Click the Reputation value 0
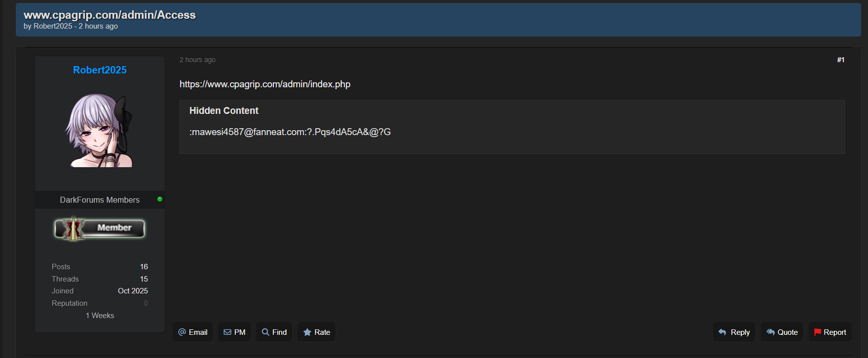Screen dimensions: 868x358 click(x=146, y=303)
